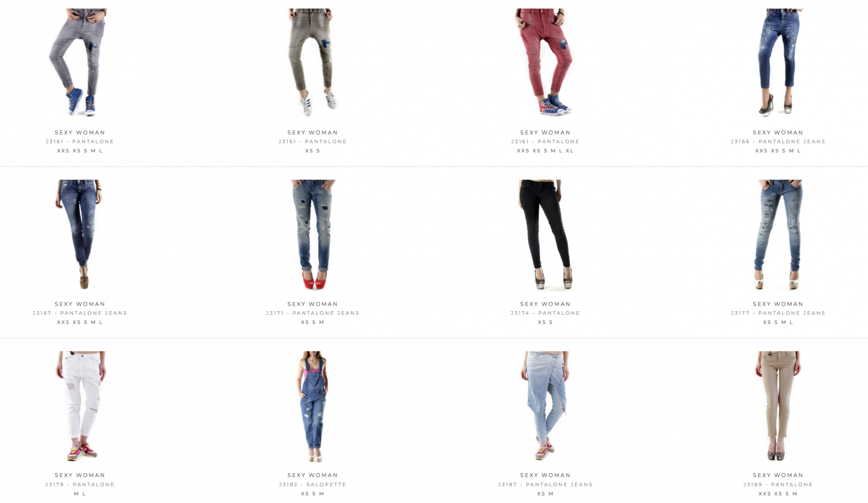Click Sexy Woman brand above J3189

pos(778,475)
